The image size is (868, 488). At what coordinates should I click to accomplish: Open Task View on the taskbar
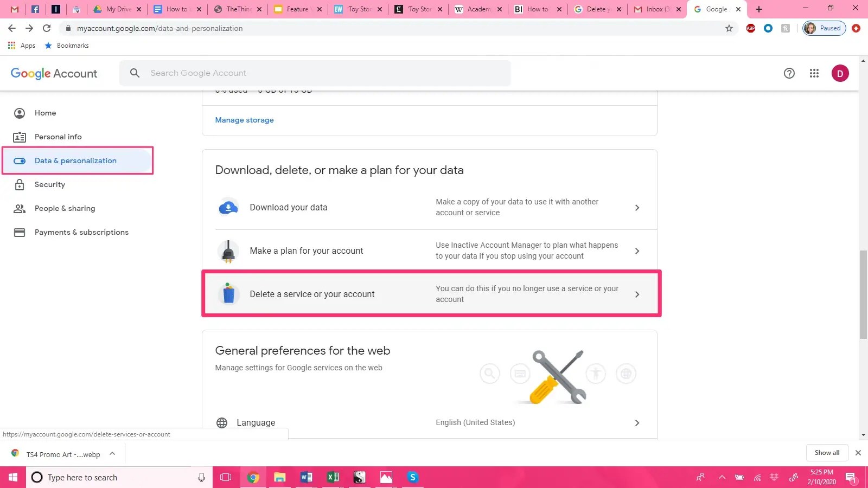[x=226, y=477]
